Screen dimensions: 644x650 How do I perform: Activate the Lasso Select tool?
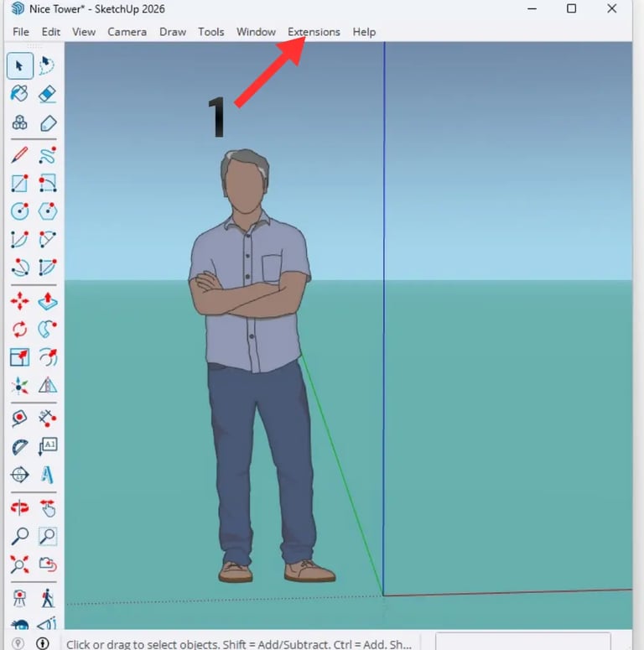click(47, 66)
